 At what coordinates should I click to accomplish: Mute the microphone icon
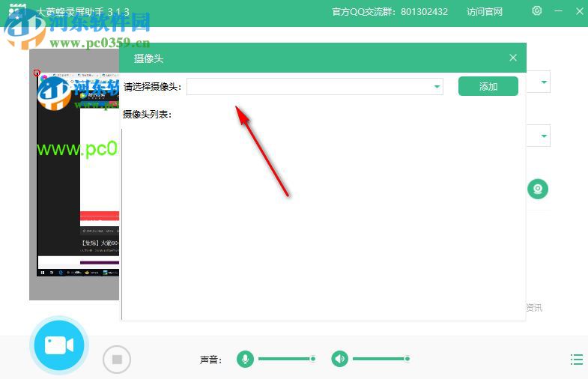245,359
